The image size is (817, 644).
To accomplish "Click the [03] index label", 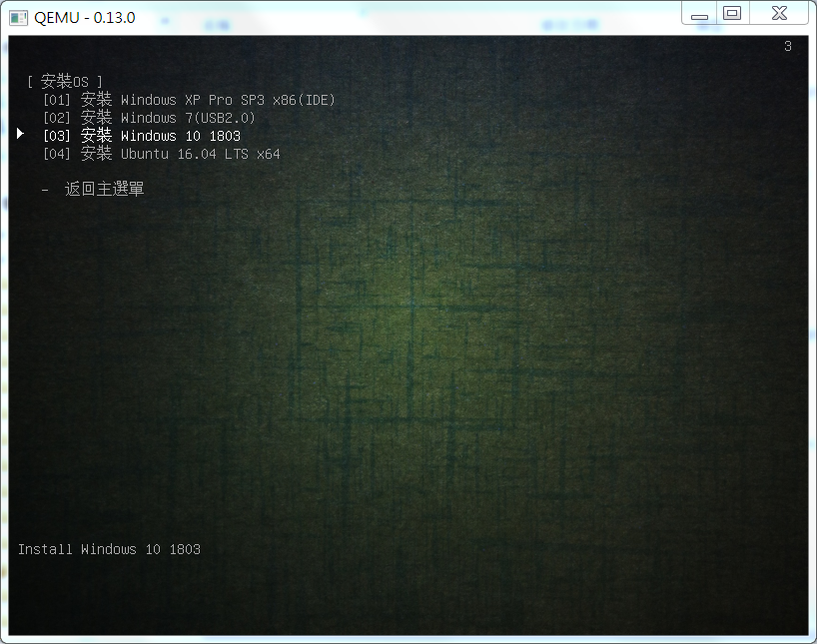I will [57, 136].
